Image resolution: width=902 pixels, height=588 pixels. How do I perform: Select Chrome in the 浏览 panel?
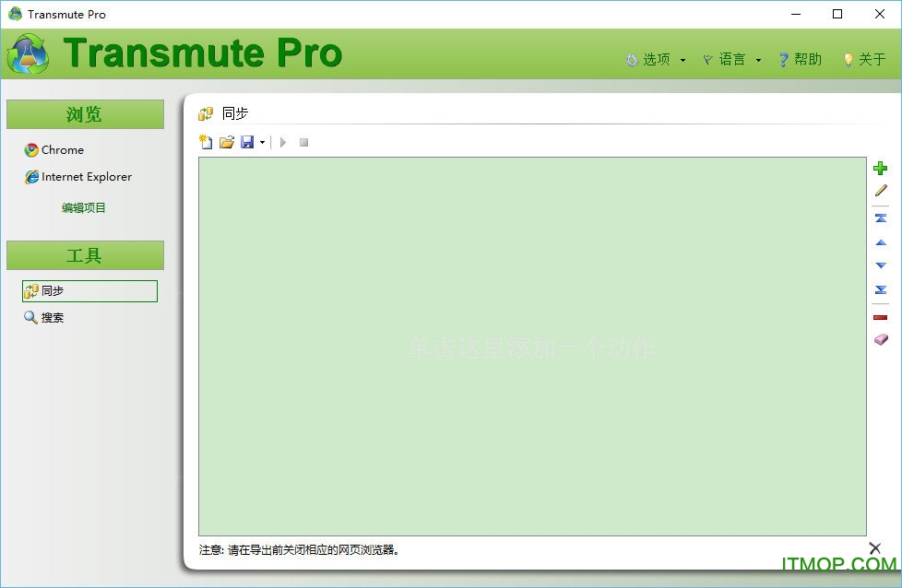click(55, 149)
